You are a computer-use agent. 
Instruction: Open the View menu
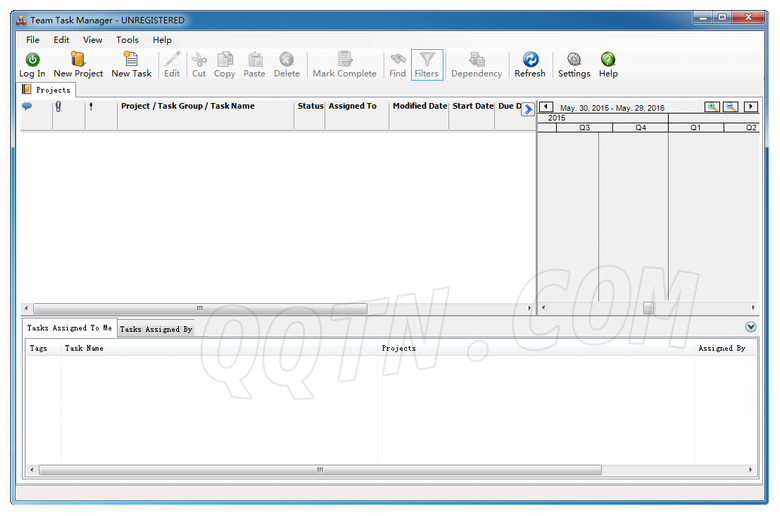click(92, 40)
